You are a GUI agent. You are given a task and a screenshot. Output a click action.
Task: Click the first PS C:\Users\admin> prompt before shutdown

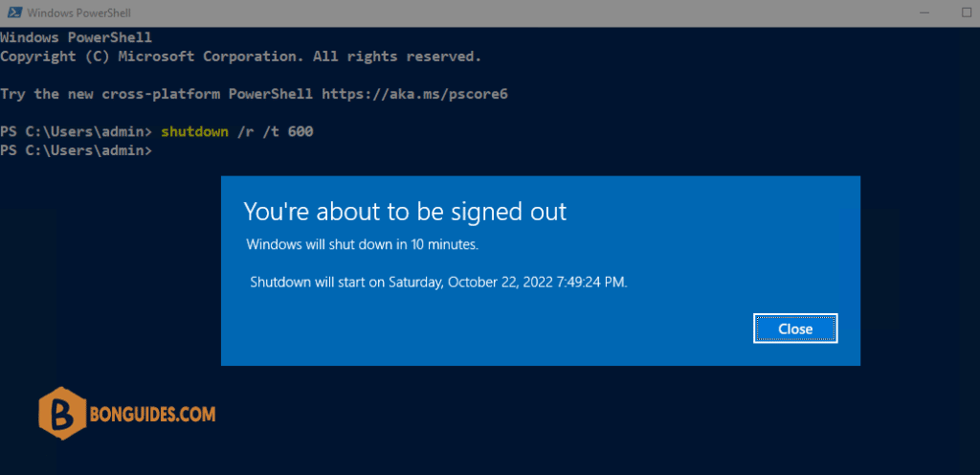click(x=77, y=132)
